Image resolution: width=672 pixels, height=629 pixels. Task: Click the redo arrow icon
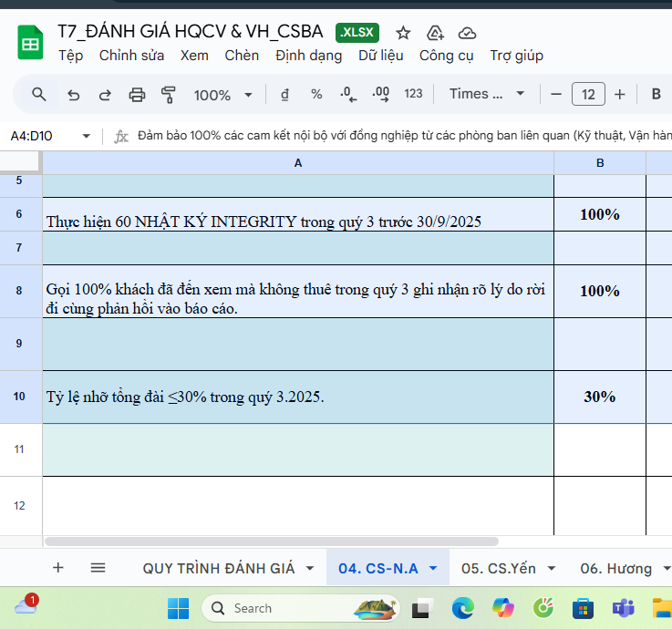[x=105, y=94]
